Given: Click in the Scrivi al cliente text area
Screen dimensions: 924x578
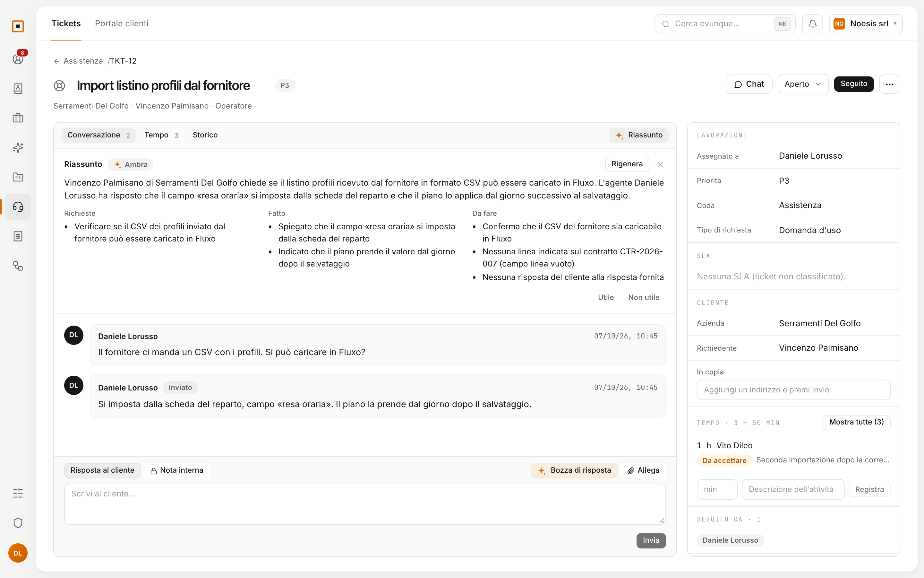Looking at the screenshot, I should pos(365,504).
